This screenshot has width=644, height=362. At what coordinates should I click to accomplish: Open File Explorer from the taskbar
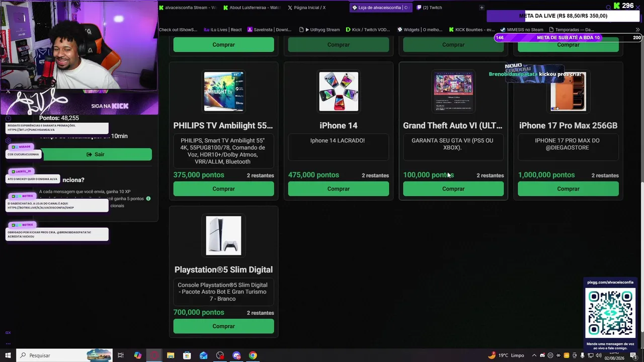click(171, 355)
